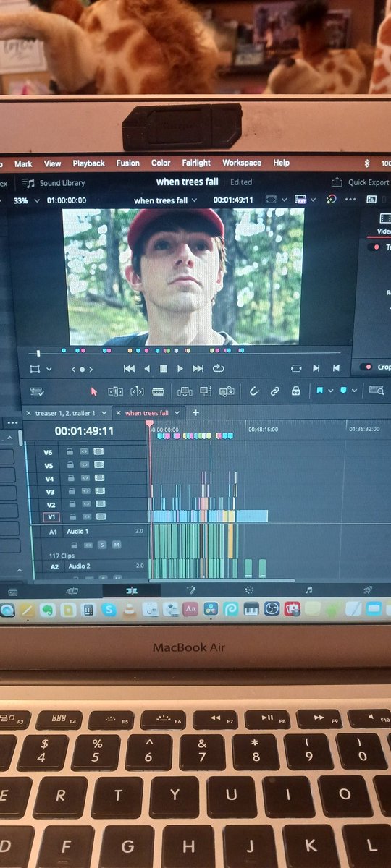Viewport: 391px width, 868px height.
Task: Click the viewer scrubber bar position
Action: click(x=38, y=353)
